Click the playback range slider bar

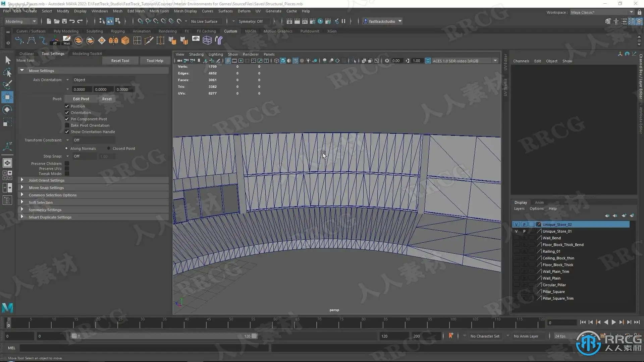[164, 336]
